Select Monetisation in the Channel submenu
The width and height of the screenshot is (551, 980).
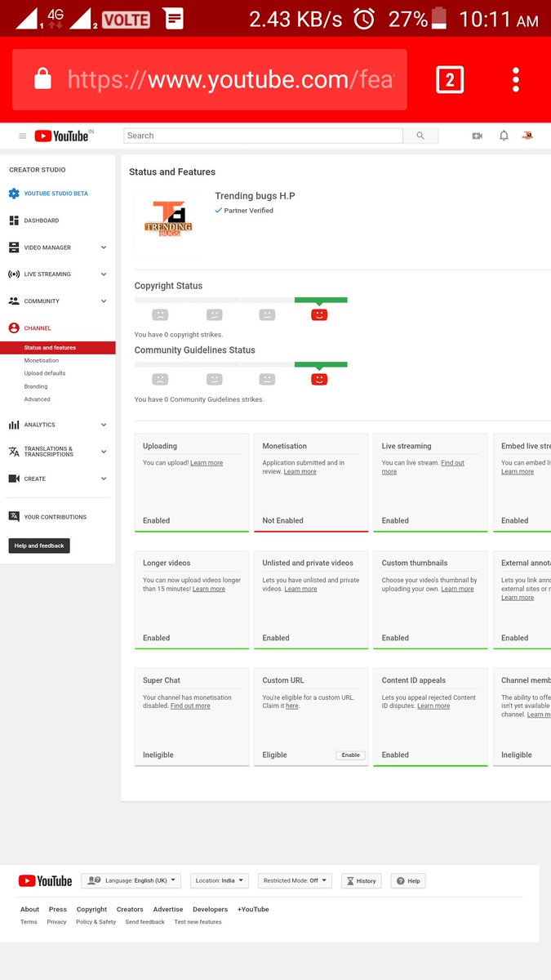(x=42, y=360)
